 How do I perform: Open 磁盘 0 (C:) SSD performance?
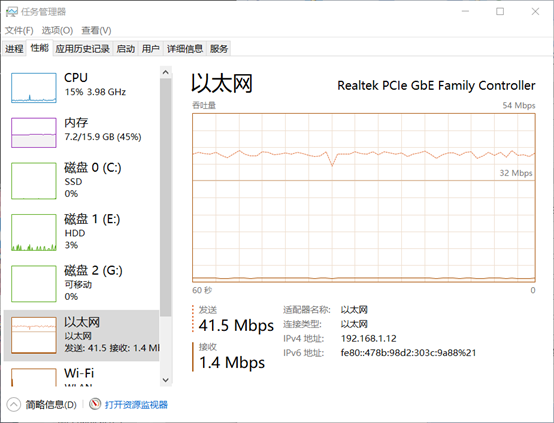point(81,181)
